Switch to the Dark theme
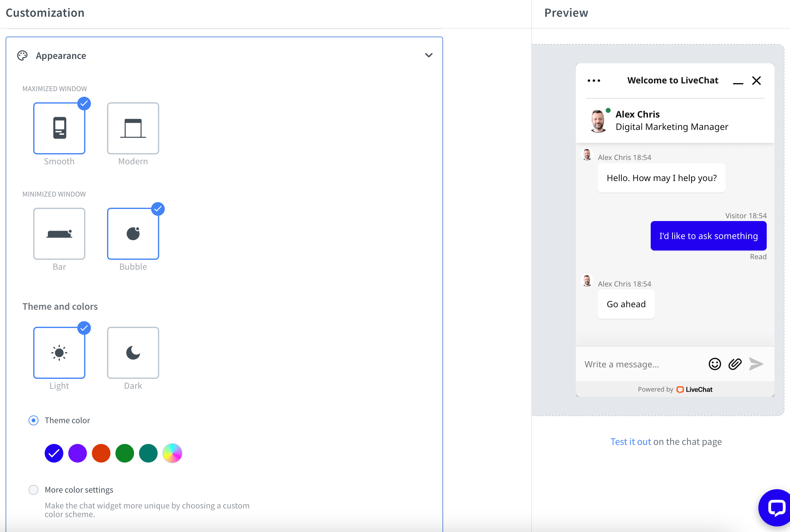Image resolution: width=790 pixels, height=532 pixels. click(x=133, y=353)
